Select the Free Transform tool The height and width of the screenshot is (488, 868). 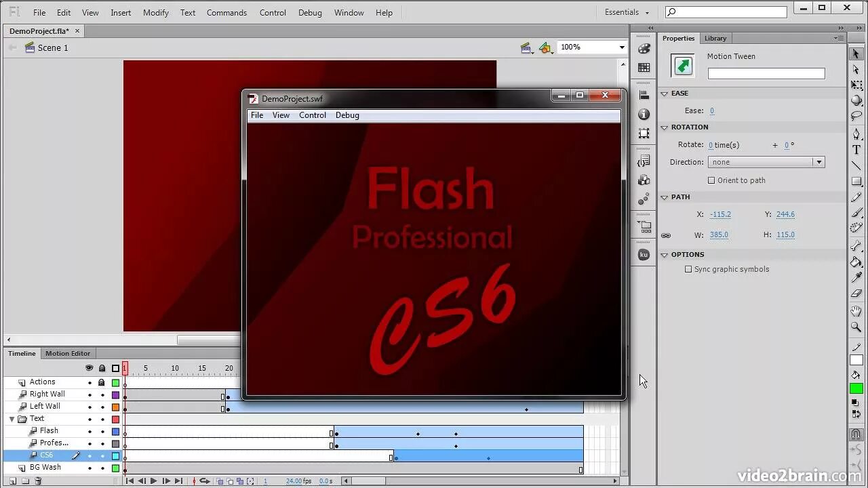point(856,85)
